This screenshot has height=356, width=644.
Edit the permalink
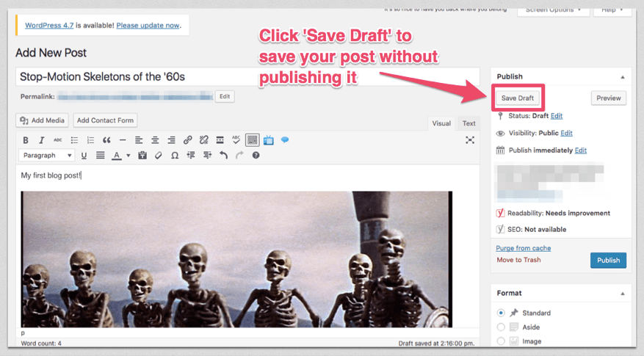click(225, 96)
